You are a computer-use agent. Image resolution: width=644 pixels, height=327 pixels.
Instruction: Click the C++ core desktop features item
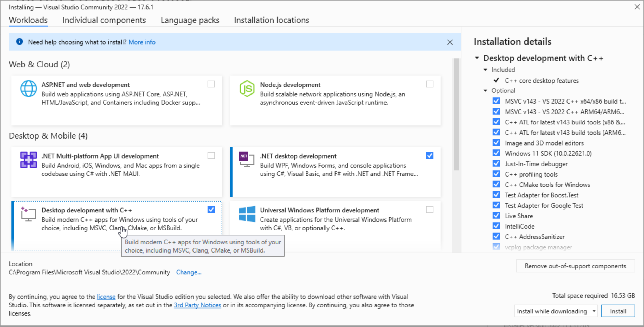(542, 80)
